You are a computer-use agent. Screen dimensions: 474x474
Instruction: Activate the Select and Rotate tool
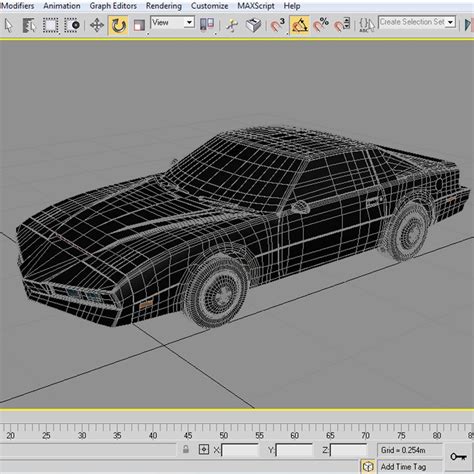coord(118,26)
